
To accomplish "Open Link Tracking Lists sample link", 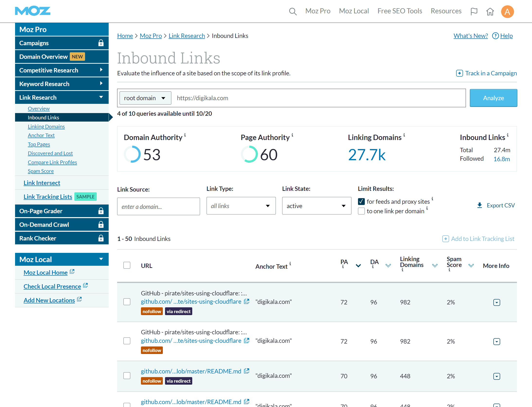I will [48, 197].
